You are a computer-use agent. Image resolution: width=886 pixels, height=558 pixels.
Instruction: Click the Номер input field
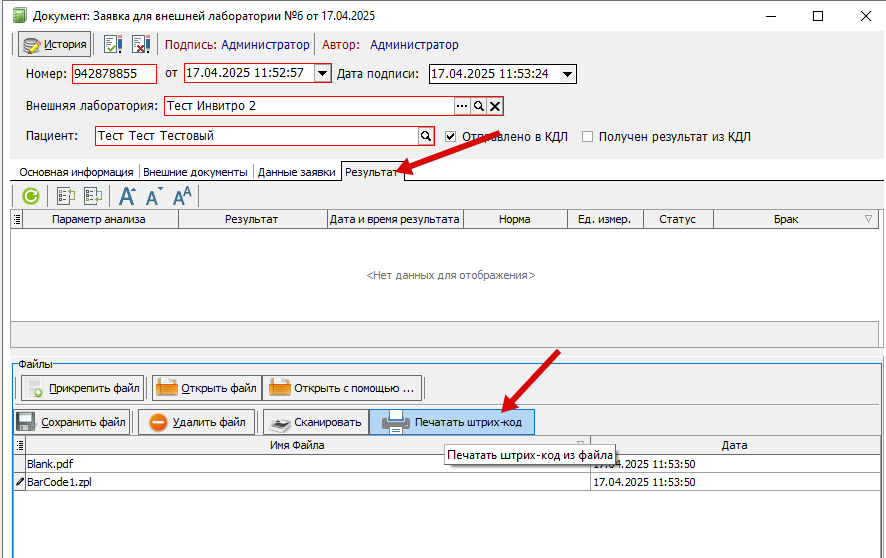click(x=113, y=73)
